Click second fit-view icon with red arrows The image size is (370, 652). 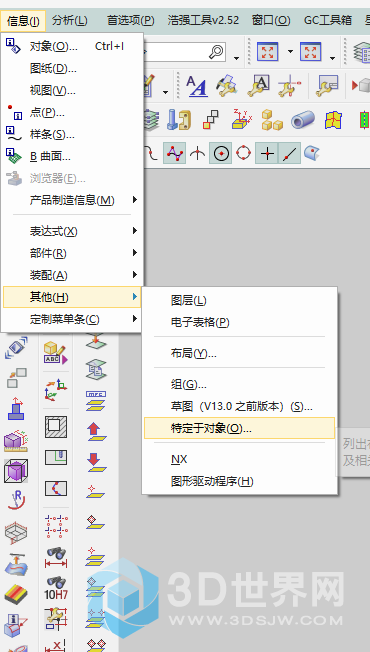[310, 52]
